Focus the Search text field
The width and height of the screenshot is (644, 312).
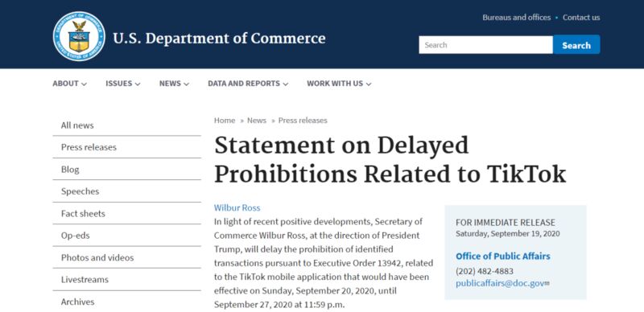(486, 45)
